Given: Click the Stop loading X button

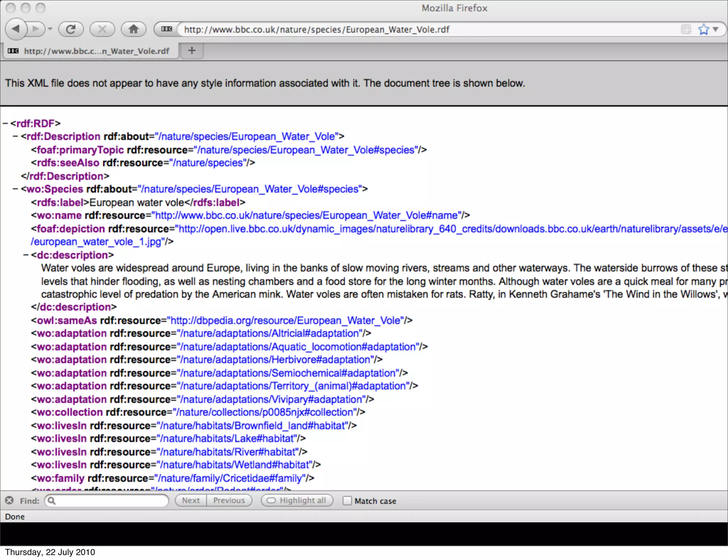Looking at the screenshot, I should [x=102, y=29].
